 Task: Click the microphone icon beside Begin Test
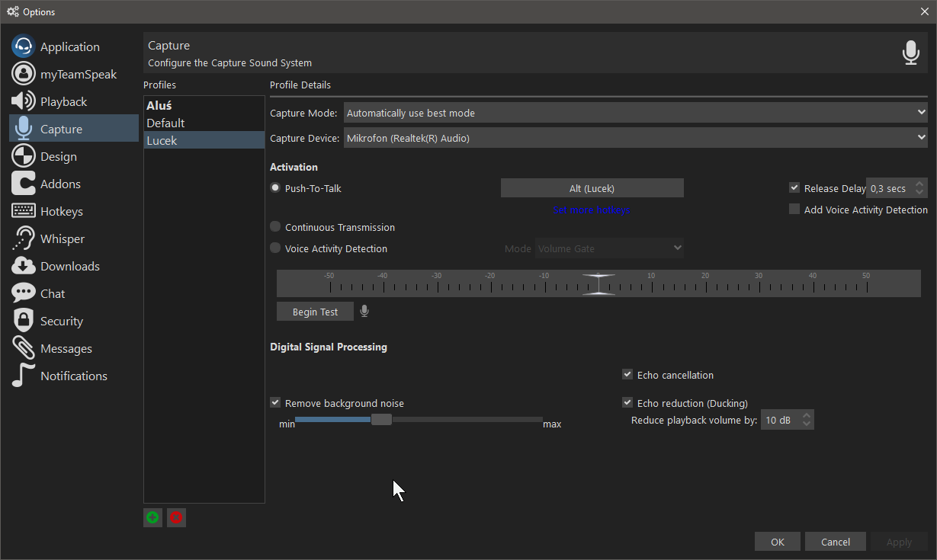click(x=364, y=312)
